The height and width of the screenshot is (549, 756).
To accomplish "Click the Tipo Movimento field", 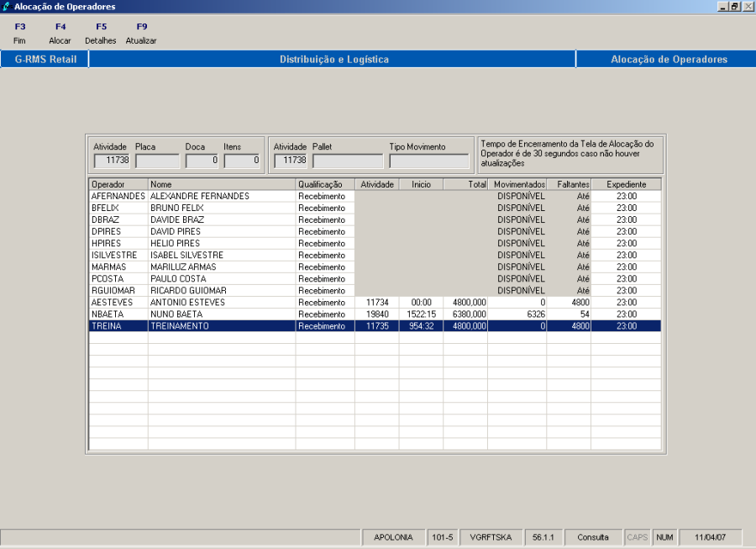I will pyautogui.click(x=428, y=161).
